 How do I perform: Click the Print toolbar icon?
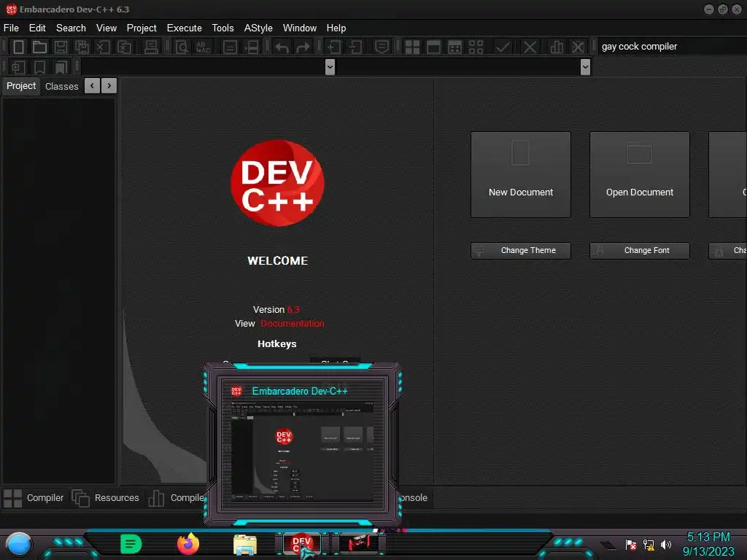[x=151, y=47]
